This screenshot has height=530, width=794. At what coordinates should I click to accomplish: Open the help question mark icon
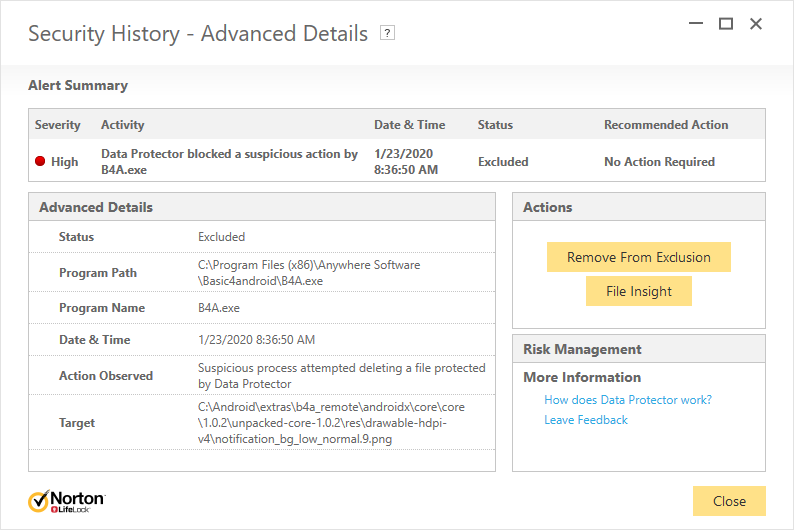387,33
